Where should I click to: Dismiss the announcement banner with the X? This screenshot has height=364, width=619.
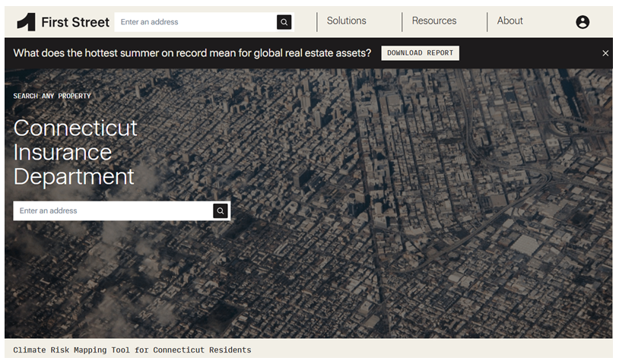[605, 53]
